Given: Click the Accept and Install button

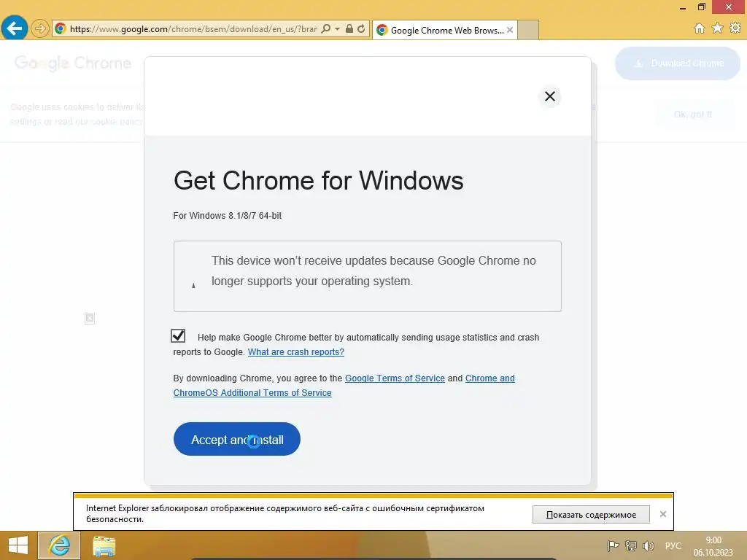Looking at the screenshot, I should (x=237, y=439).
